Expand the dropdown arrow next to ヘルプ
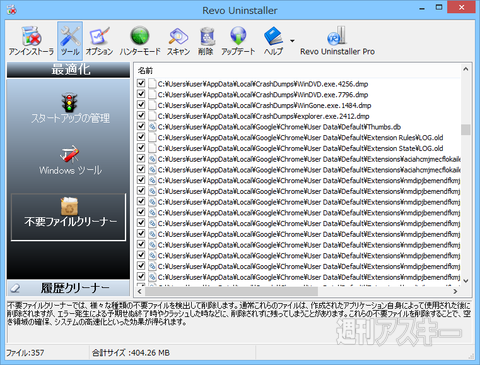Screen dimensions: 480x365 pyautogui.click(x=292, y=41)
